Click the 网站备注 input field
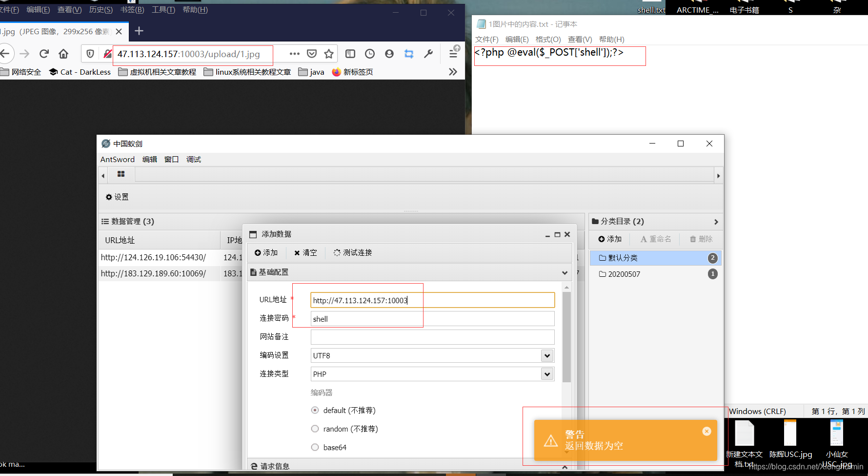This screenshot has height=476, width=868. tap(432, 337)
